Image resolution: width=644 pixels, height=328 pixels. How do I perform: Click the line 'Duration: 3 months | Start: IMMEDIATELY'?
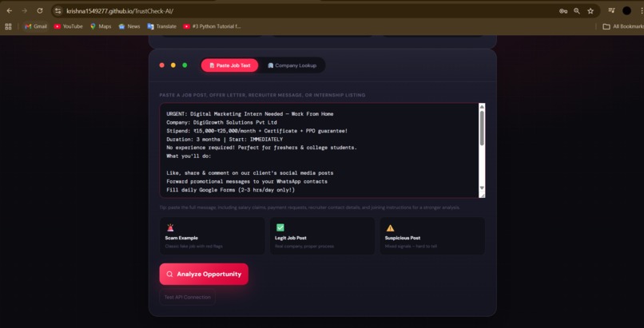click(x=225, y=140)
